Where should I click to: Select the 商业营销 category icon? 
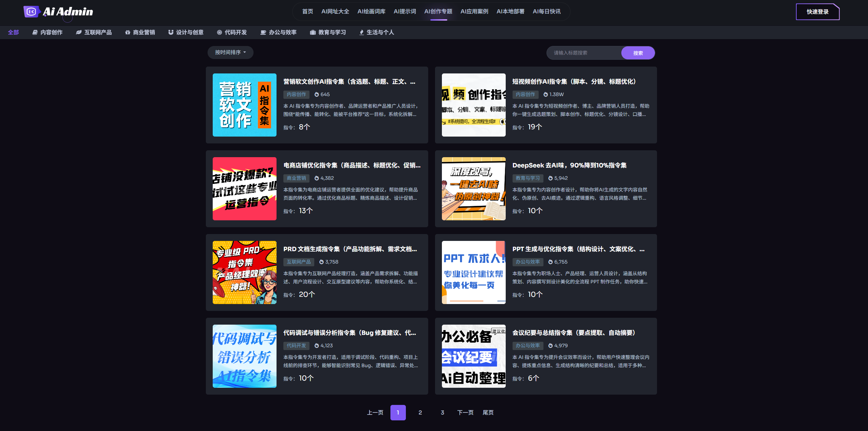coord(128,32)
